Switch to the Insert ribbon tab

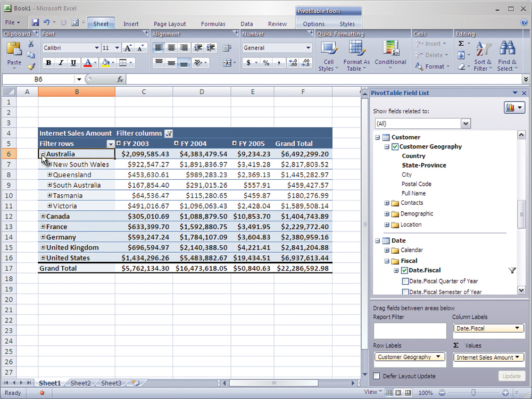tap(131, 24)
